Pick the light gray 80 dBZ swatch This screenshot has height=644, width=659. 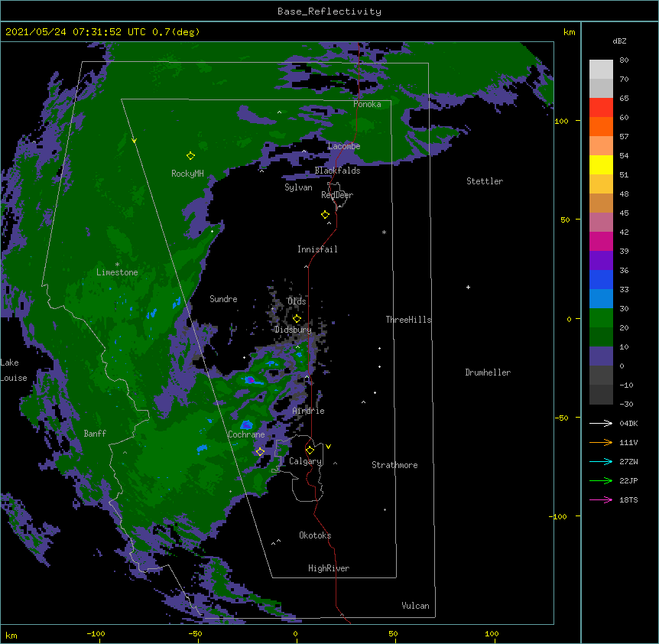[601, 70]
